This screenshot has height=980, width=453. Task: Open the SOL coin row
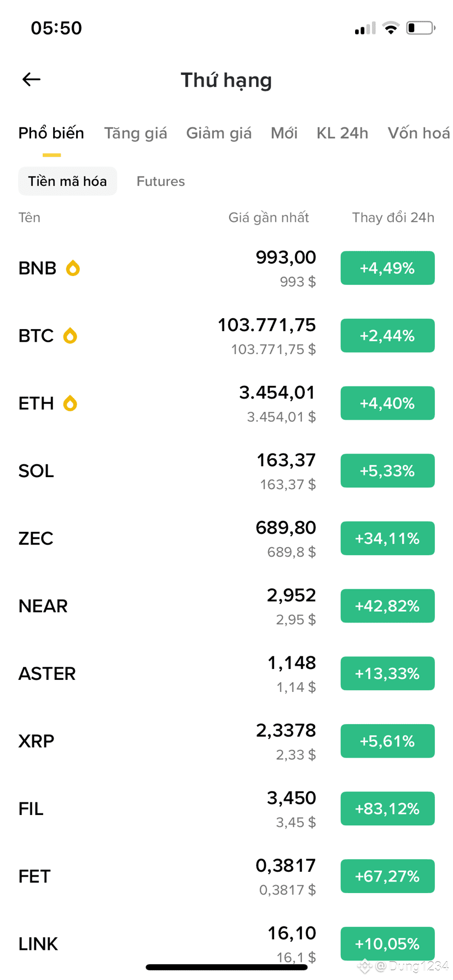(x=226, y=471)
